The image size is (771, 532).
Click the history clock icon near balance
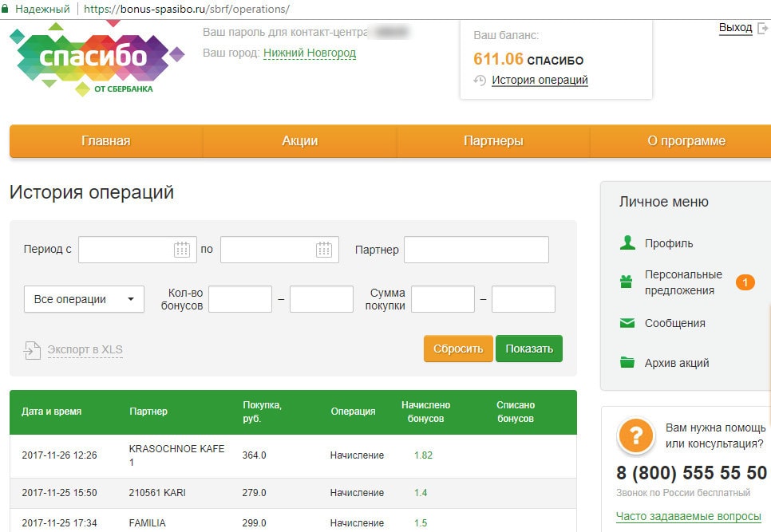point(480,80)
